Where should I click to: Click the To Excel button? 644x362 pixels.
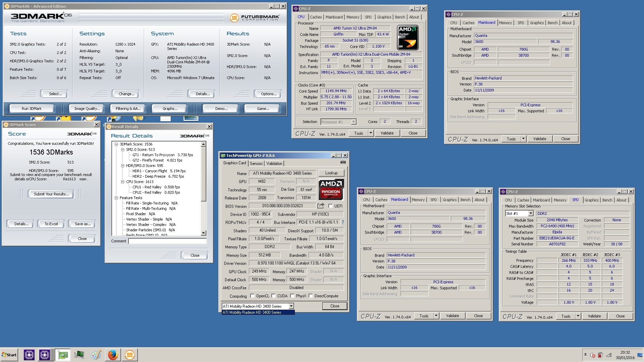tap(51, 224)
